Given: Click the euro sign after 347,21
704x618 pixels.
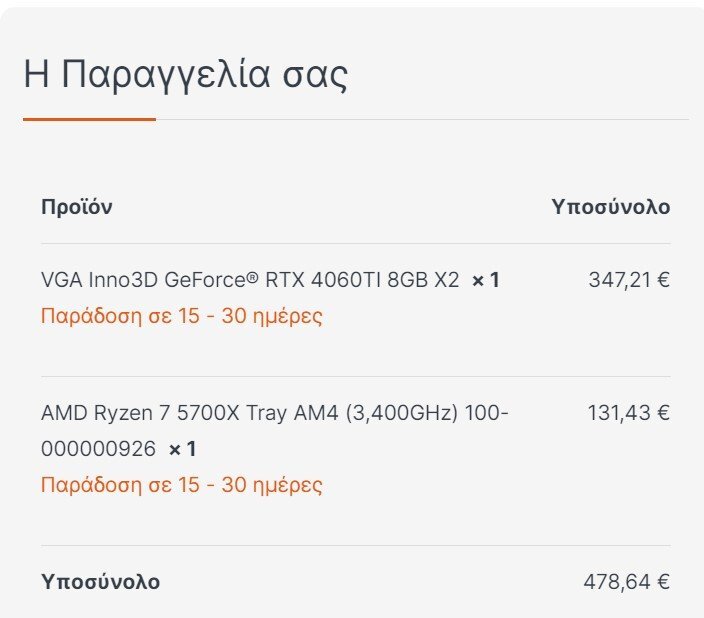Looking at the screenshot, I should point(664,280).
